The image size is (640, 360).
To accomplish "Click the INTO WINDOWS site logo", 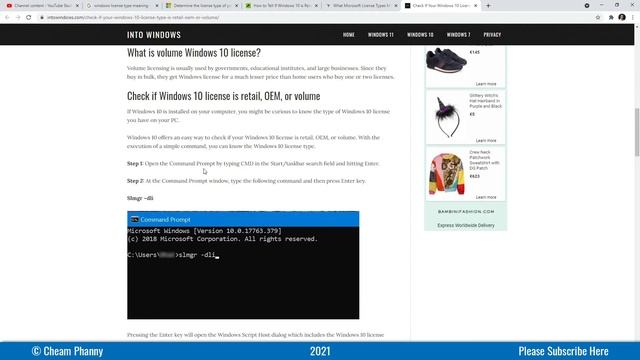I will (154, 35).
